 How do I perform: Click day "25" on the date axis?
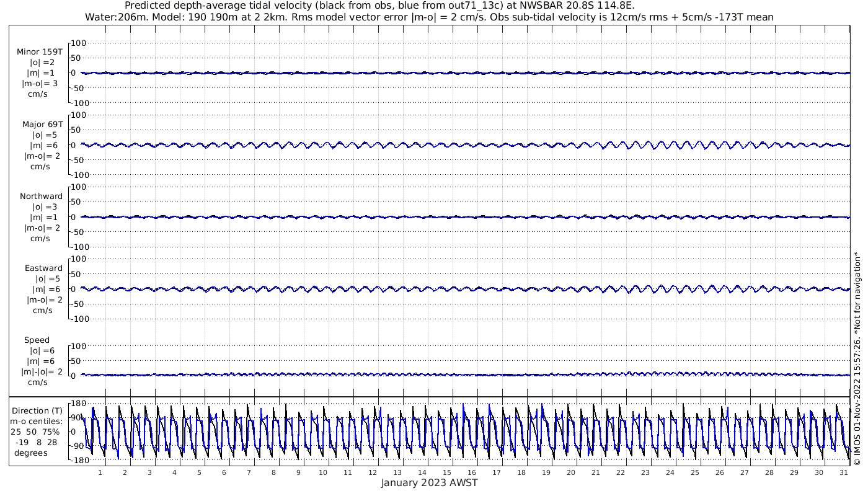[695, 472]
